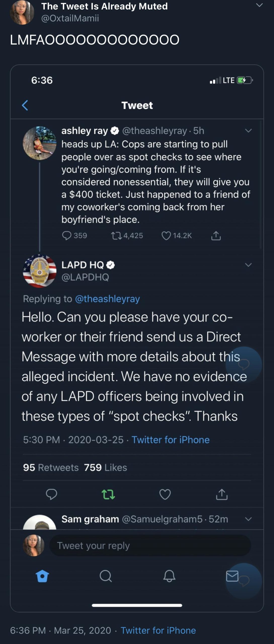This screenshot has width=274, height=644.
Task: Tap the back arrow beside Tweet header
Action: click(x=25, y=105)
